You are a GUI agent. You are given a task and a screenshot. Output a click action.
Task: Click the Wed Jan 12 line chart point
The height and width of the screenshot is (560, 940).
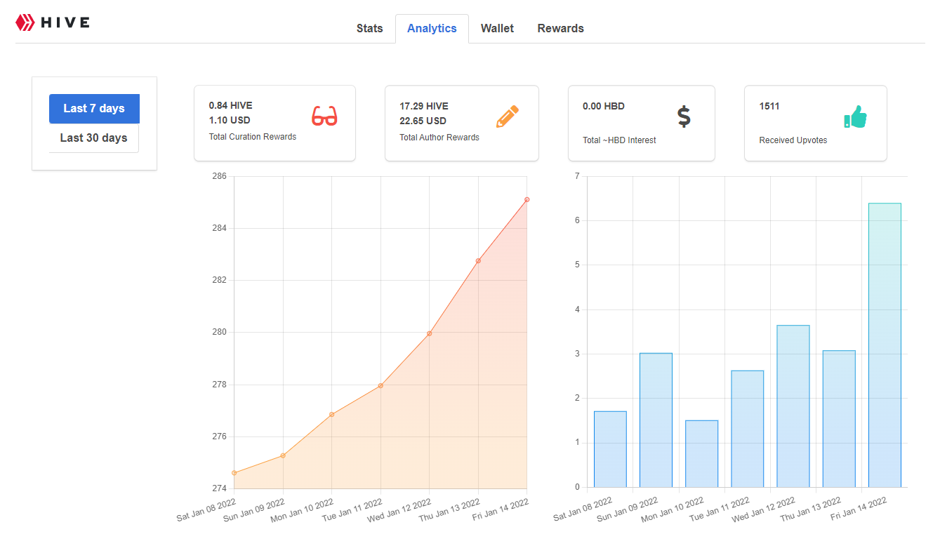pos(429,333)
